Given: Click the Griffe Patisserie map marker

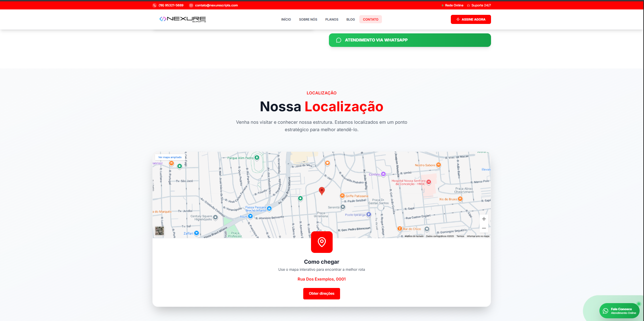Looking at the screenshot, I should pos(342,196).
